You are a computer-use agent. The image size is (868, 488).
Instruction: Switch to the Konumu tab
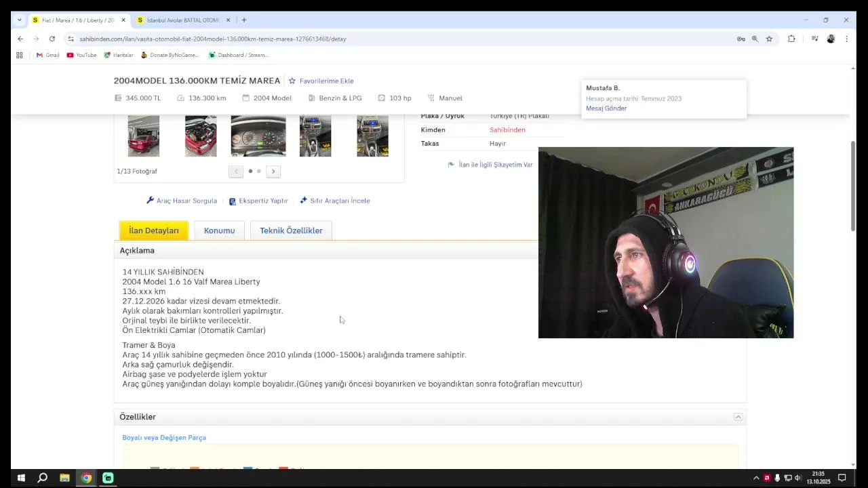(x=219, y=230)
